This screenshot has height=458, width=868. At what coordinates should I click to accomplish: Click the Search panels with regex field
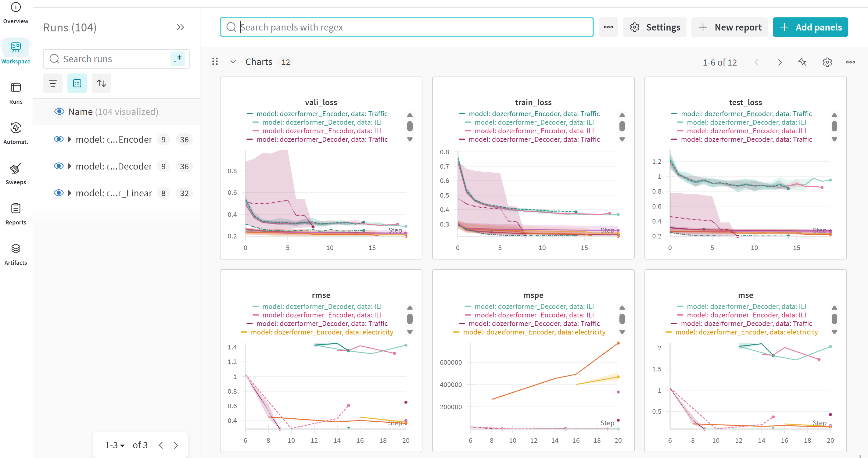click(x=406, y=27)
